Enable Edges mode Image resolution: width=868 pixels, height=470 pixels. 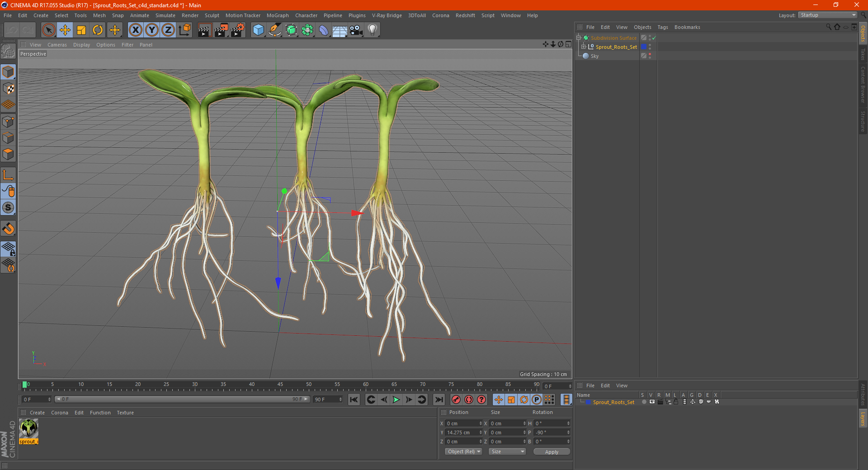pos(8,138)
